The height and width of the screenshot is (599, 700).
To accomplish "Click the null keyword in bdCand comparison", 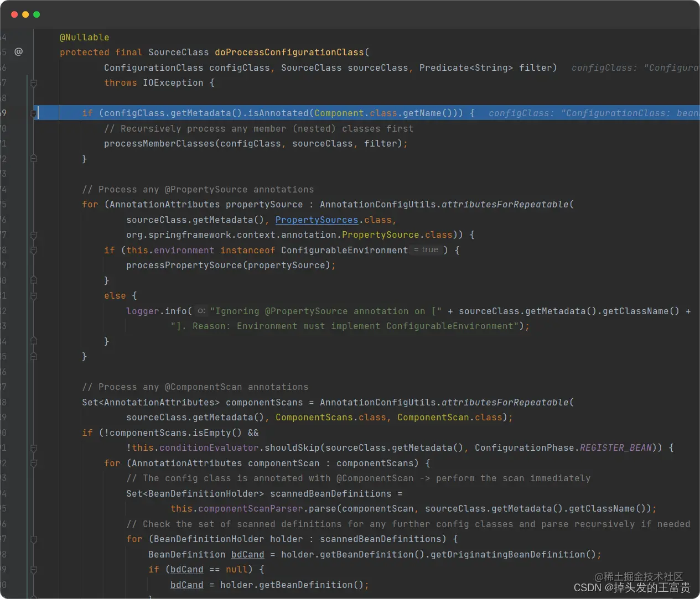I will coord(236,569).
